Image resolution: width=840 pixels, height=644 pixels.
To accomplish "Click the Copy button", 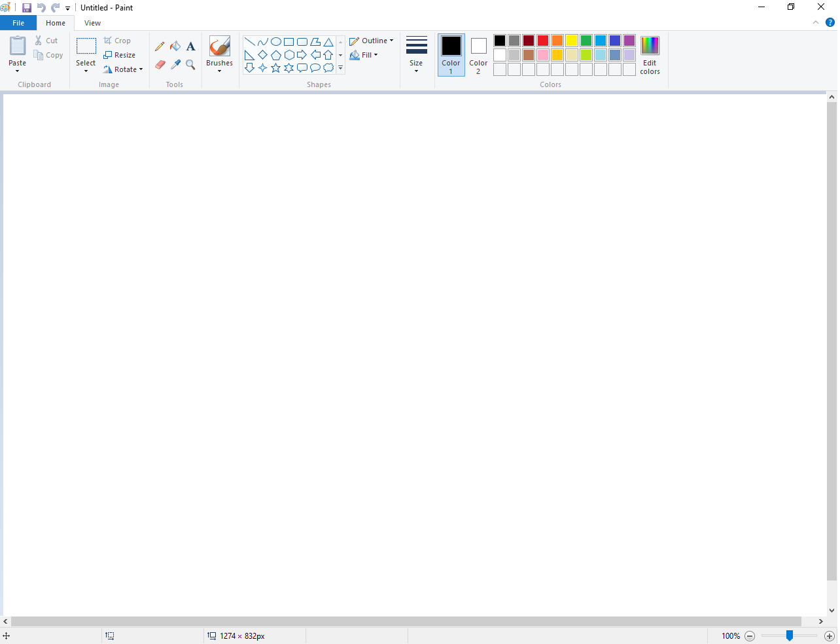I will [x=49, y=55].
